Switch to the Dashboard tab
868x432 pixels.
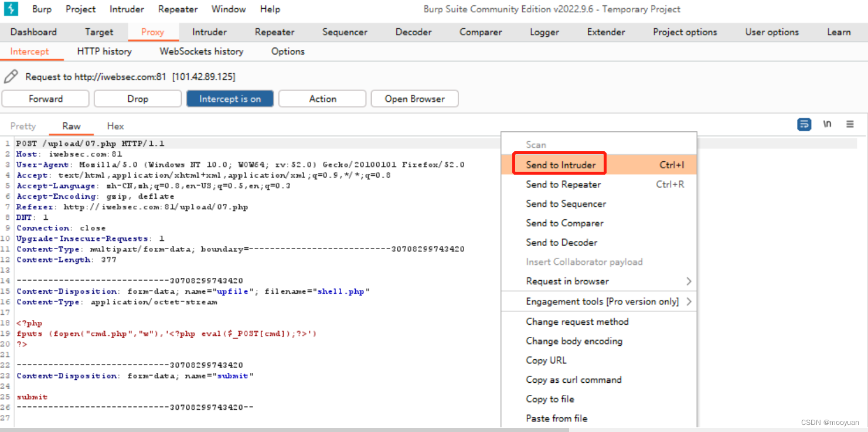[33, 32]
